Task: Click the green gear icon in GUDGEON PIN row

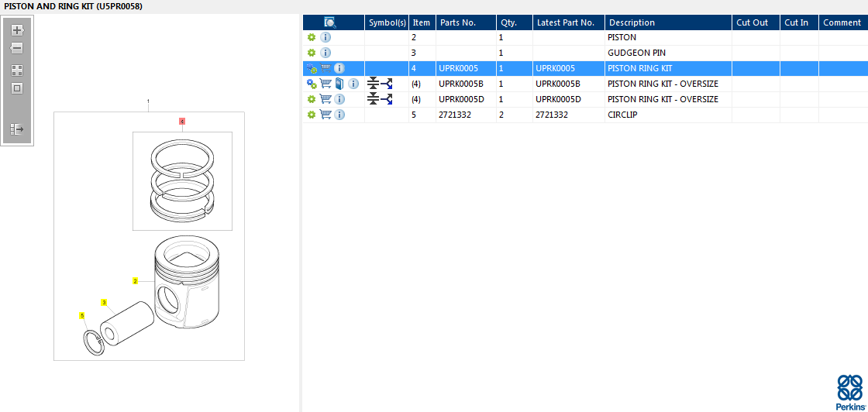Action: pos(312,53)
